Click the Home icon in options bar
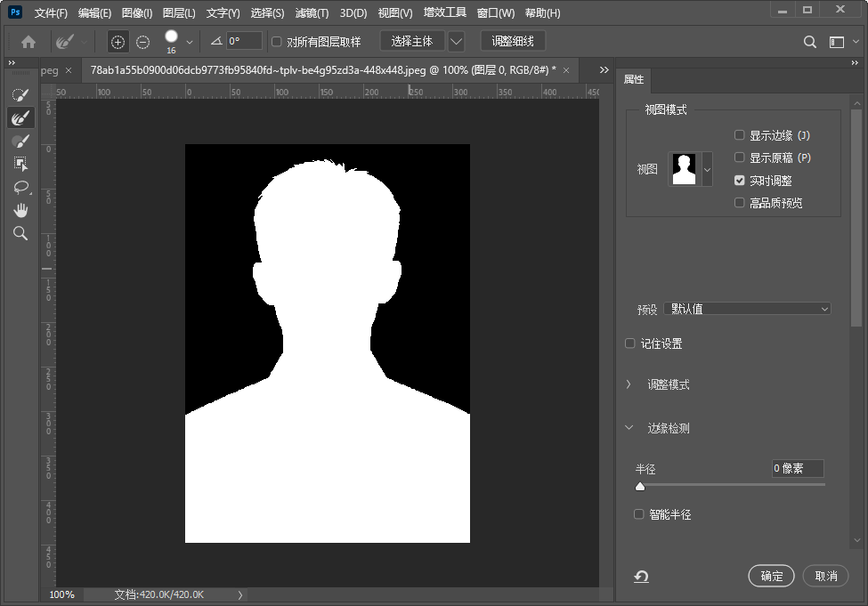The height and width of the screenshot is (606, 868). coord(28,42)
